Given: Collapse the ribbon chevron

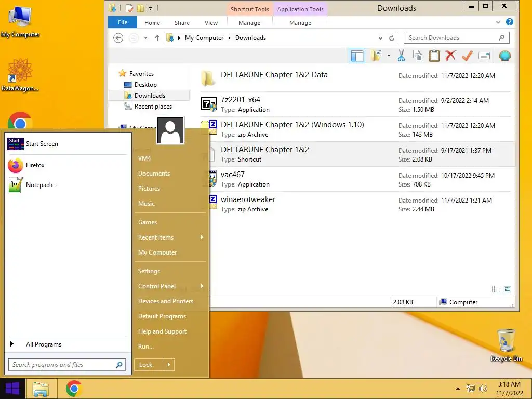Looking at the screenshot, I should [498, 22].
